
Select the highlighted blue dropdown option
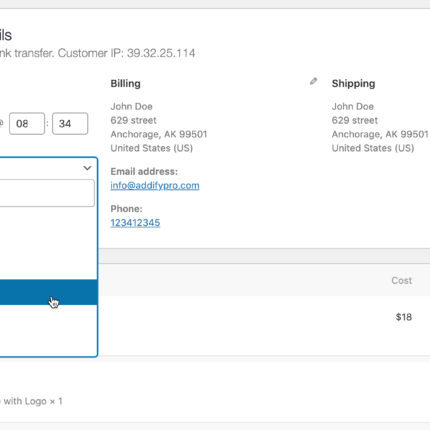[x=49, y=292]
